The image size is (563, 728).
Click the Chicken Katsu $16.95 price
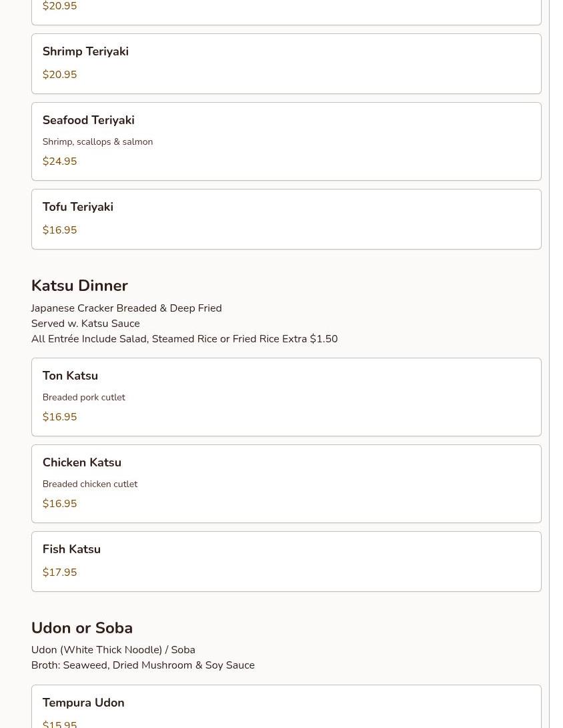tap(59, 504)
